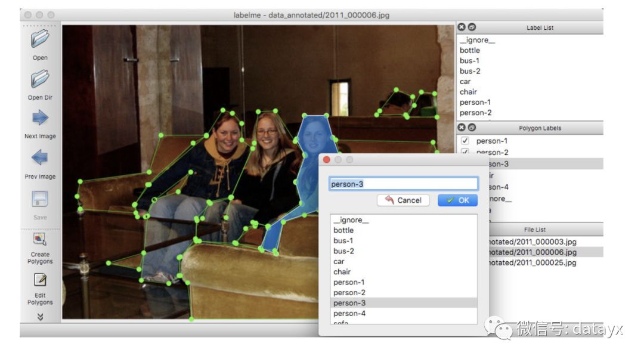Confirm the label with the OK button
The width and height of the screenshot is (644, 359).
(x=457, y=200)
